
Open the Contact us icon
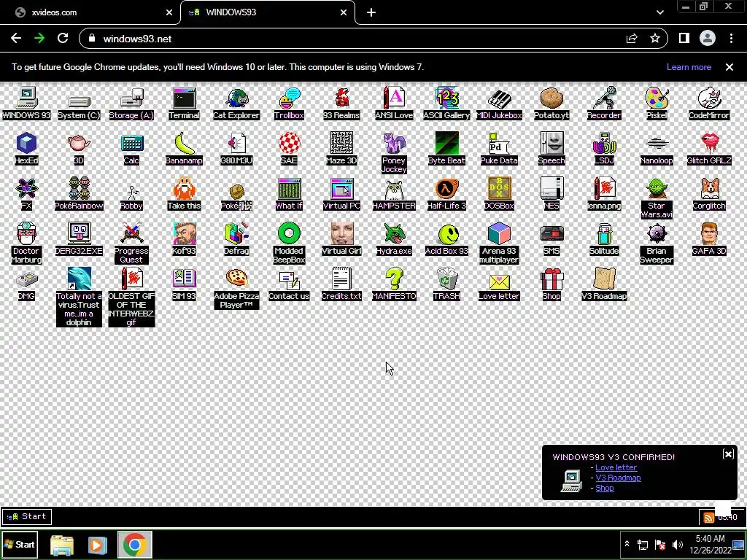289,284
